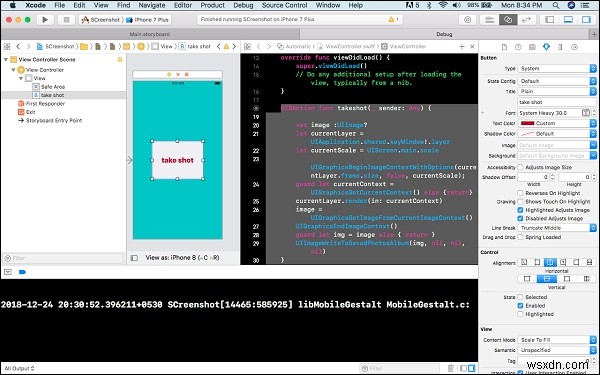Toggle the Debug area visibility
This screenshot has height=375, width=600.
[568, 20]
